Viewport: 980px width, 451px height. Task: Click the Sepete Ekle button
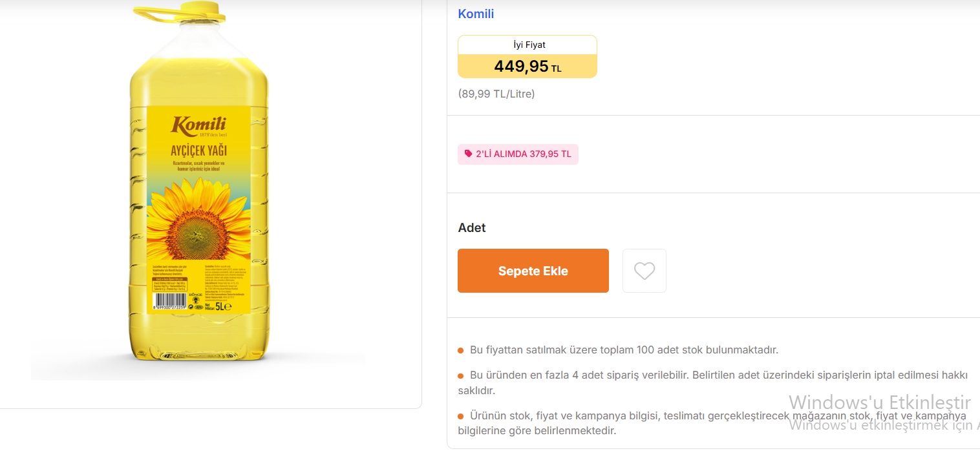pyautogui.click(x=533, y=271)
